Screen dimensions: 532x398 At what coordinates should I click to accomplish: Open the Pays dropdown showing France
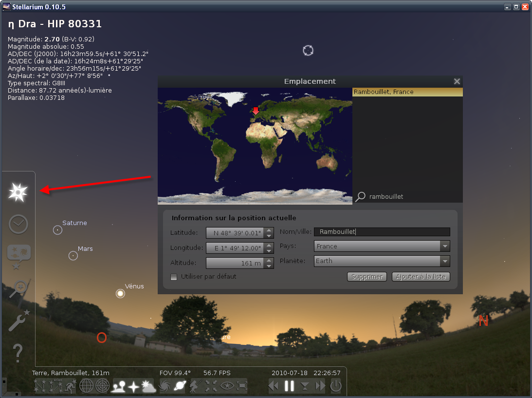click(382, 246)
